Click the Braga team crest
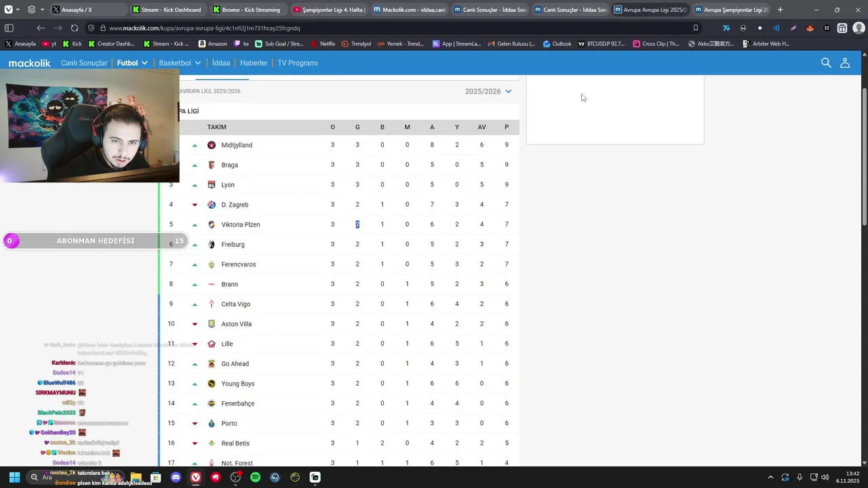The width and height of the screenshot is (868, 488). coord(212,165)
